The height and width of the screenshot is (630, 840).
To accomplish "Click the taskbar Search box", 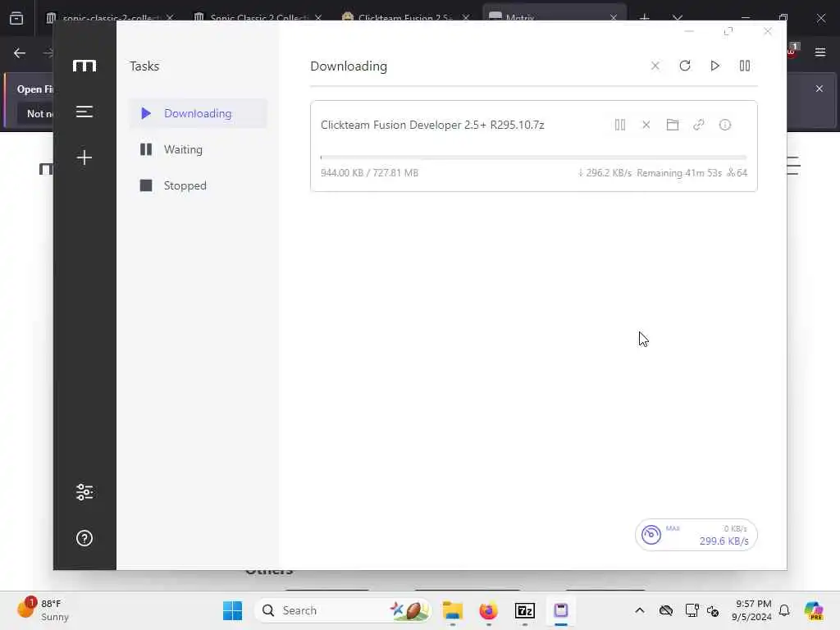I will coord(343,610).
